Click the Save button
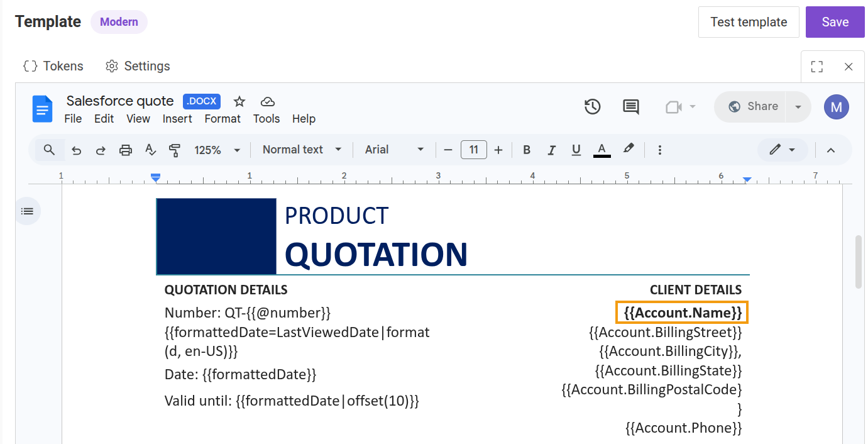The height and width of the screenshot is (444, 868). (835, 22)
